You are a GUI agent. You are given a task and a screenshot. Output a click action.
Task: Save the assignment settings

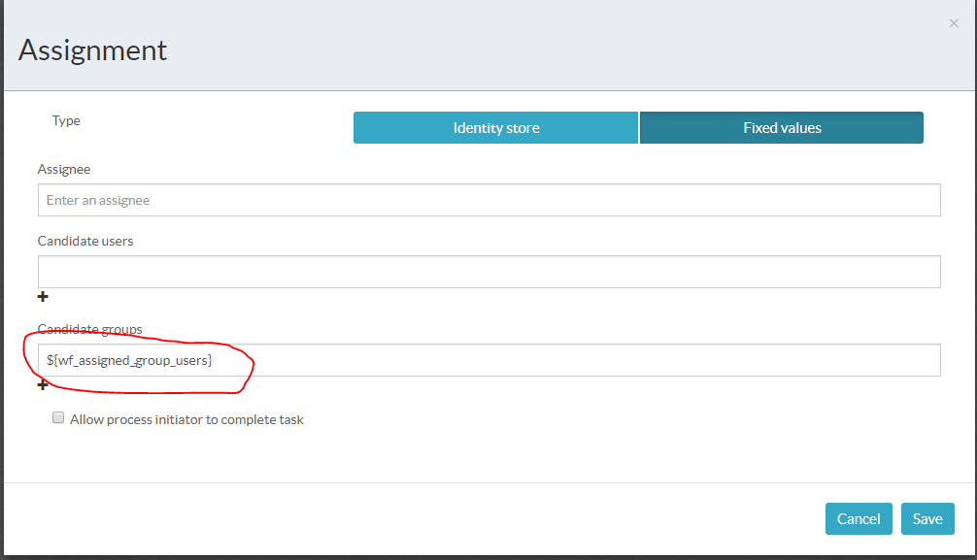(927, 519)
